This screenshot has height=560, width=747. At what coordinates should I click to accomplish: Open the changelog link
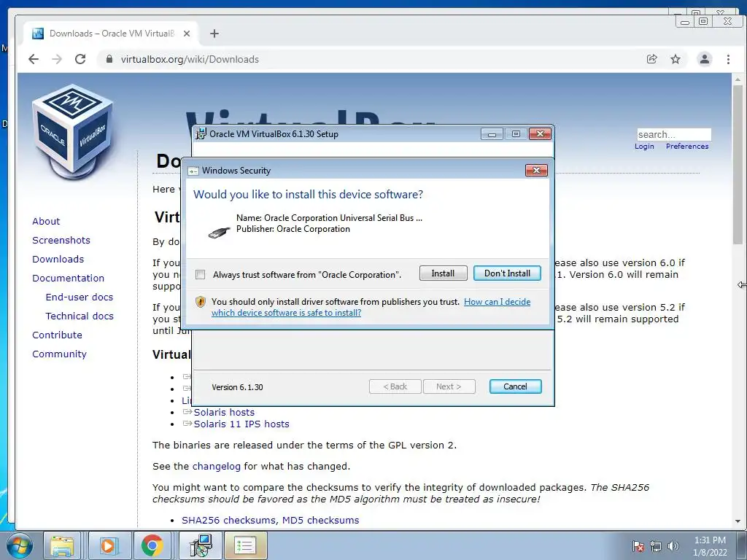[x=216, y=466]
